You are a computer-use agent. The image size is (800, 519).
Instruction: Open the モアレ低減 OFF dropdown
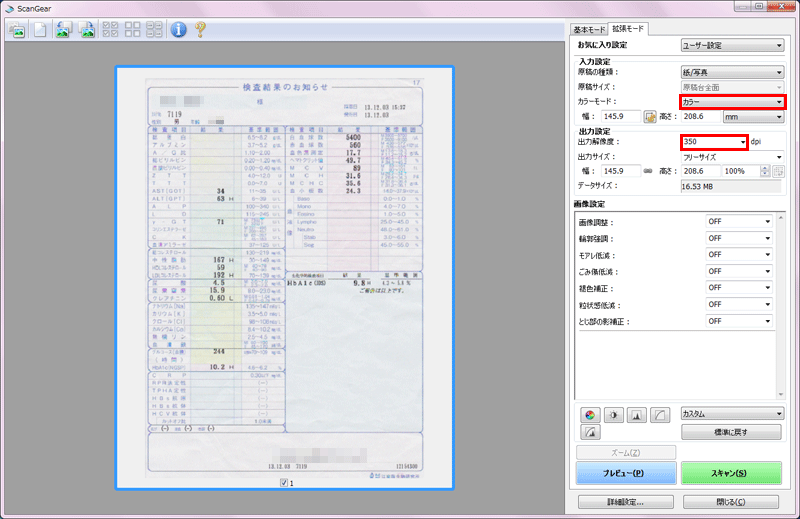coord(739,255)
